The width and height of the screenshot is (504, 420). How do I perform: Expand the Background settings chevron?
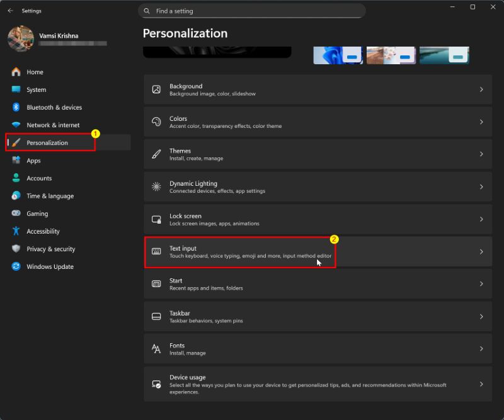[481, 89]
